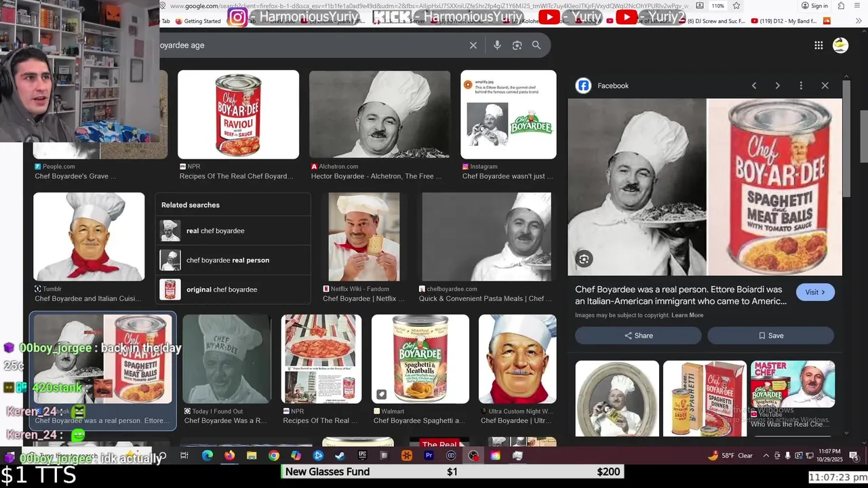Open the Tumblr Chef Boyardee cartoon image
Screen dimensions: 868x488
pos(89,237)
